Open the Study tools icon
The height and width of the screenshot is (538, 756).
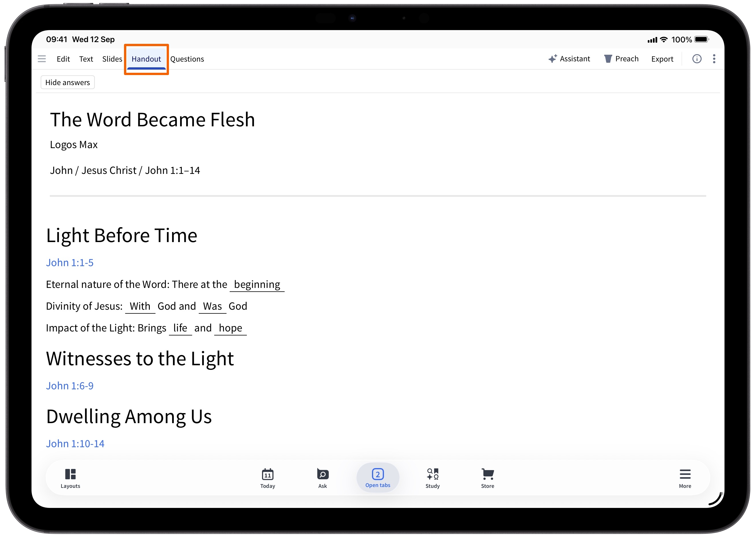click(432, 478)
